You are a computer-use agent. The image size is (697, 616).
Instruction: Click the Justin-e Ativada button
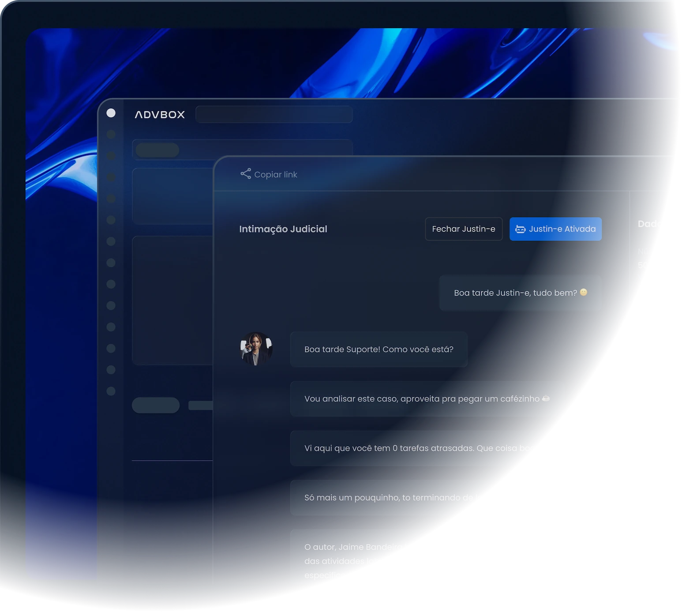click(555, 229)
